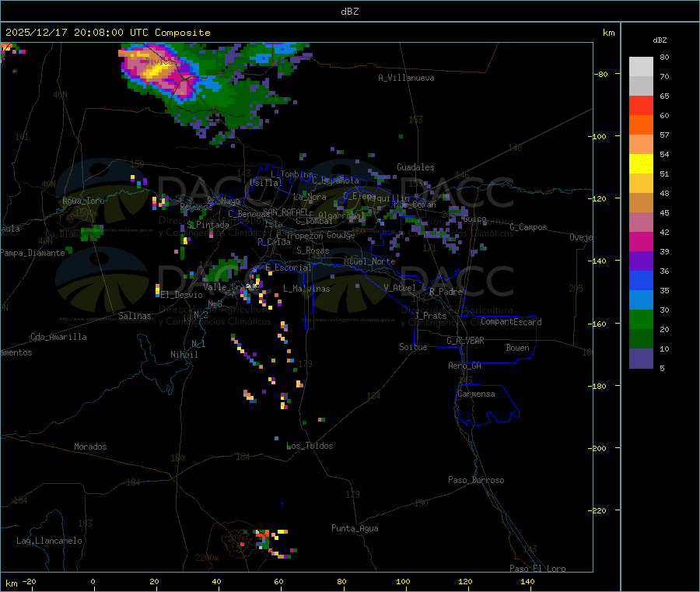Select the gray 70 dBZ swatch
Image resolution: width=700 pixels, height=592 pixels.
tap(641, 86)
